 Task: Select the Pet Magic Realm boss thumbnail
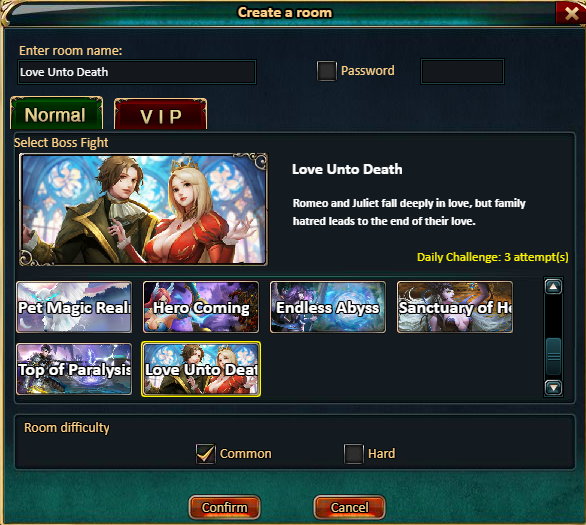[x=74, y=307]
